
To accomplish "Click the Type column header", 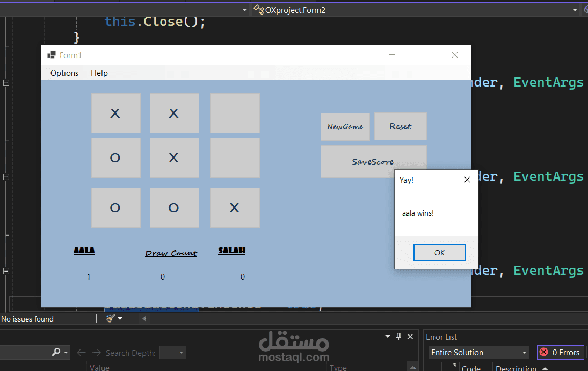I will [x=338, y=367].
